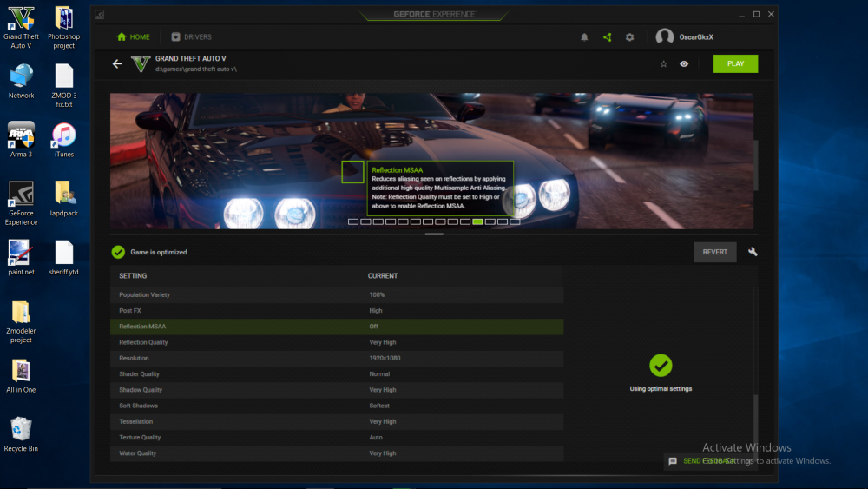Viewport: 868px width, 489px height.
Task: Click the Using optimal settings label
Action: [x=661, y=389]
